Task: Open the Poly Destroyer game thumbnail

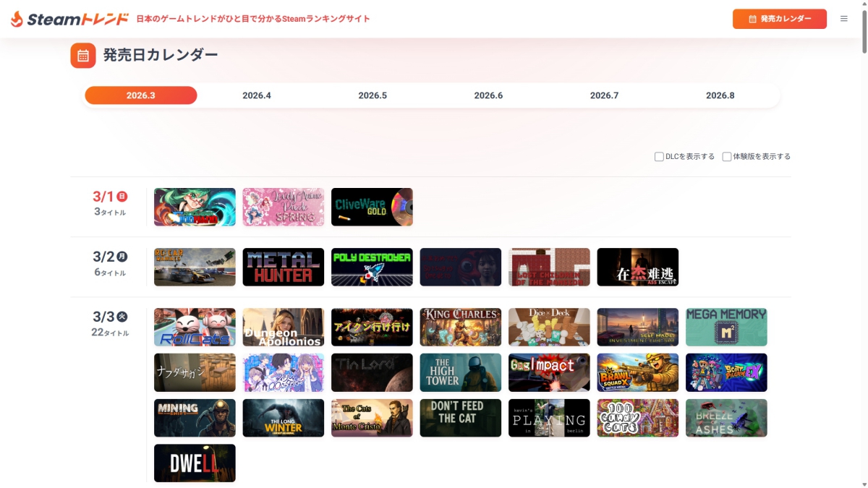Action: point(372,267)
